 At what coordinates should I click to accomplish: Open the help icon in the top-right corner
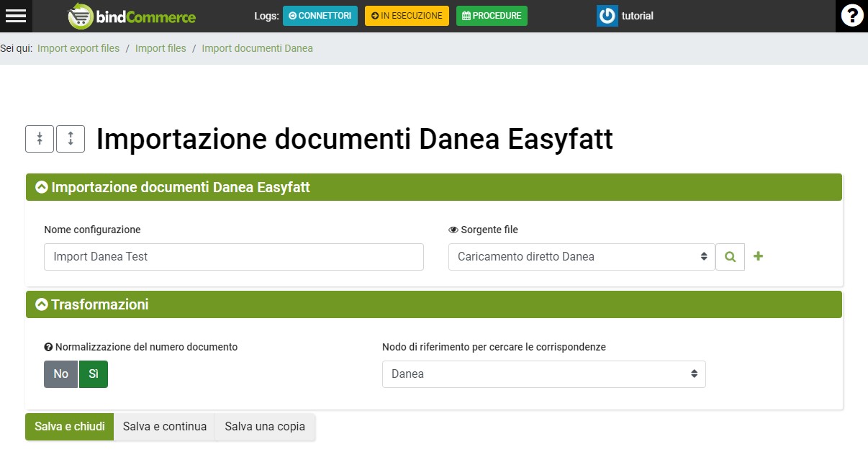pos(852,15)
